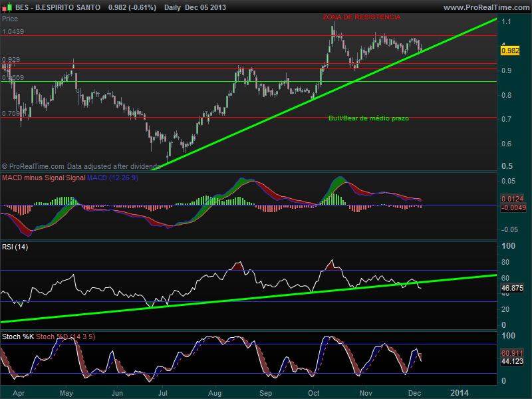532x399 pixels.
Task: Click the 80 level on RSI scale
Action: click(505, 262)
